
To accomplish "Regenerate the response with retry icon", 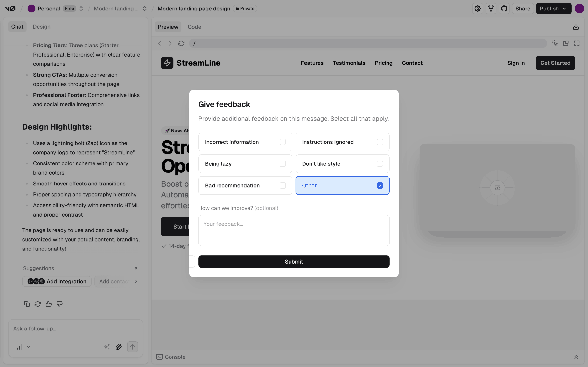I will pyautogui.click(x=38, y=304).
